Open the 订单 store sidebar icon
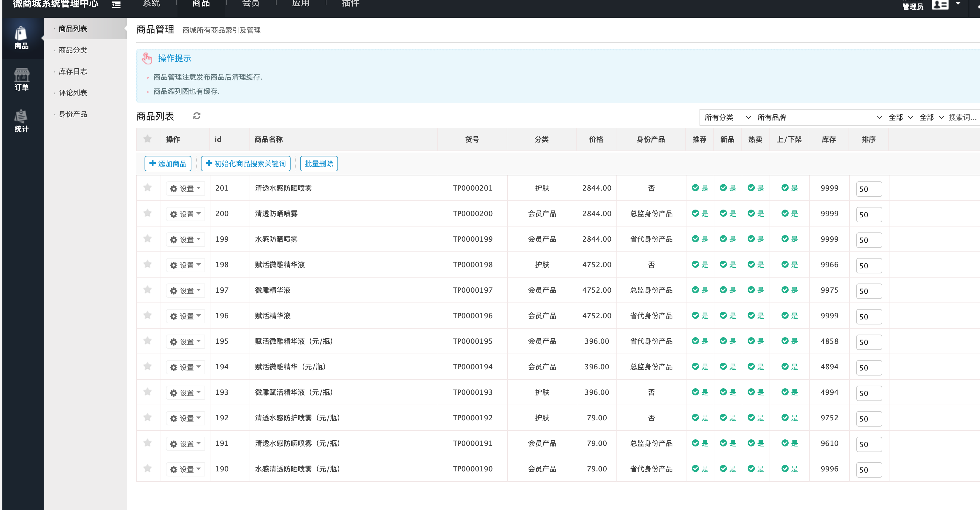The height and width of the screenshot is (510, 980). coord(22,79)
